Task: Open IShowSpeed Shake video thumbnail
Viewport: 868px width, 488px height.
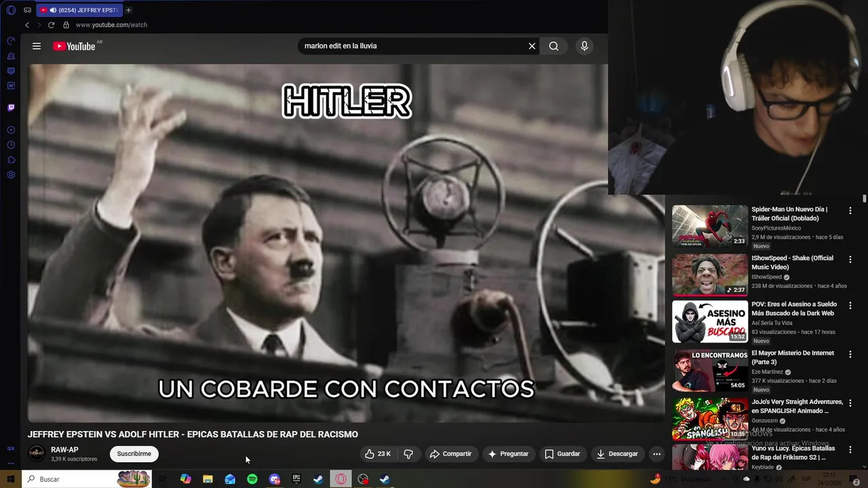Action: coord(710,275)
